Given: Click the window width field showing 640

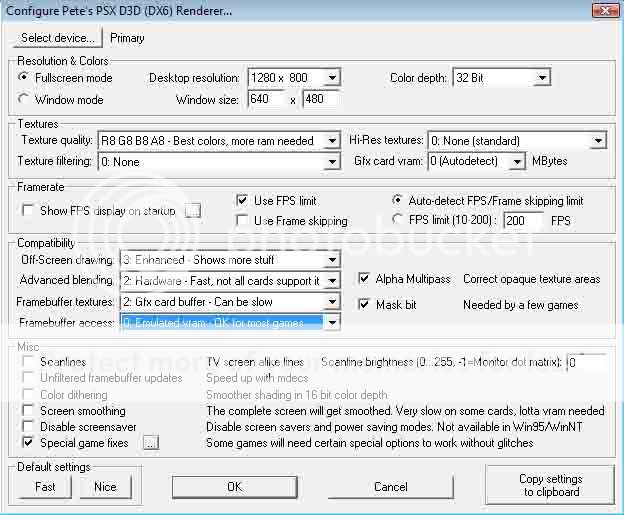Looking at the screenshot, I should click(267, 99).
